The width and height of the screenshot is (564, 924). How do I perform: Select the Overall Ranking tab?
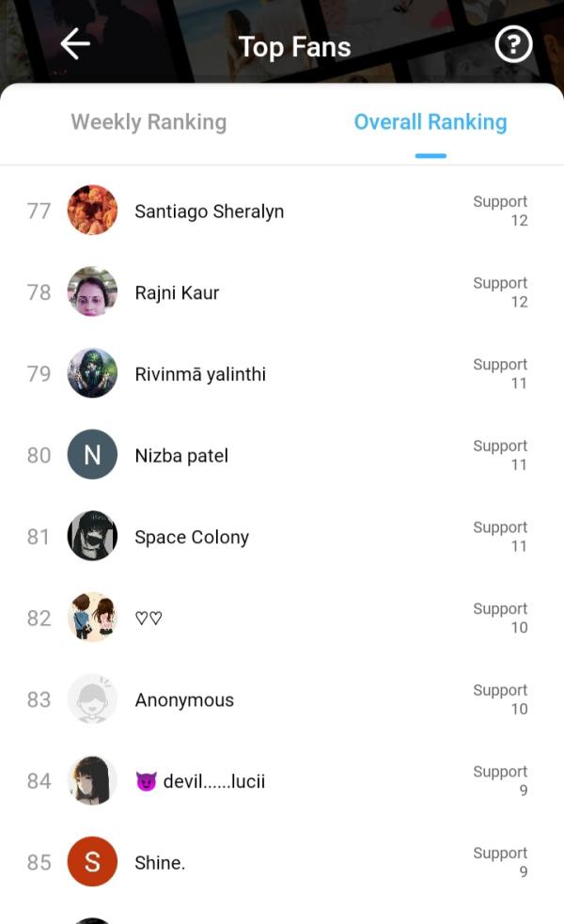pos(430,122)
